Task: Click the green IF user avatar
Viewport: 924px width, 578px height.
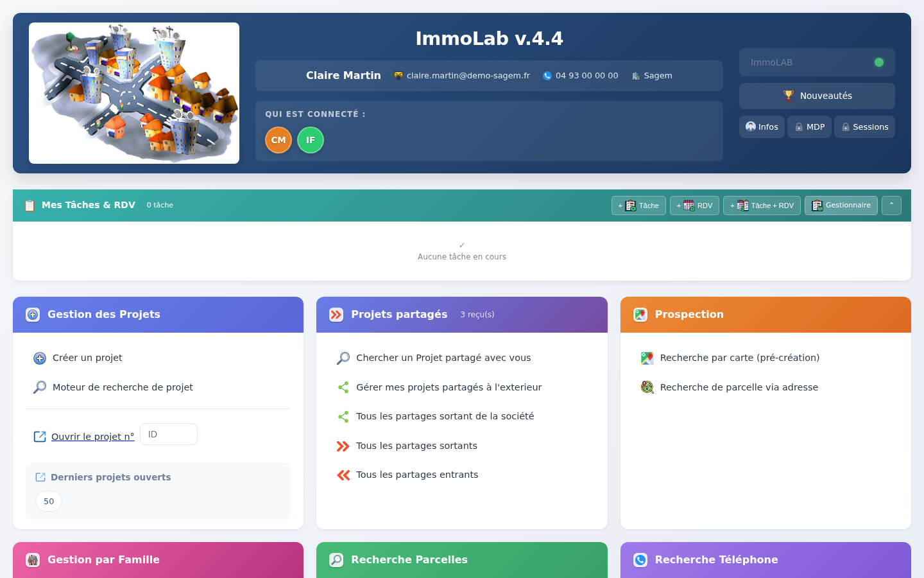Action: pyautogui.click(x=311, y=140)
